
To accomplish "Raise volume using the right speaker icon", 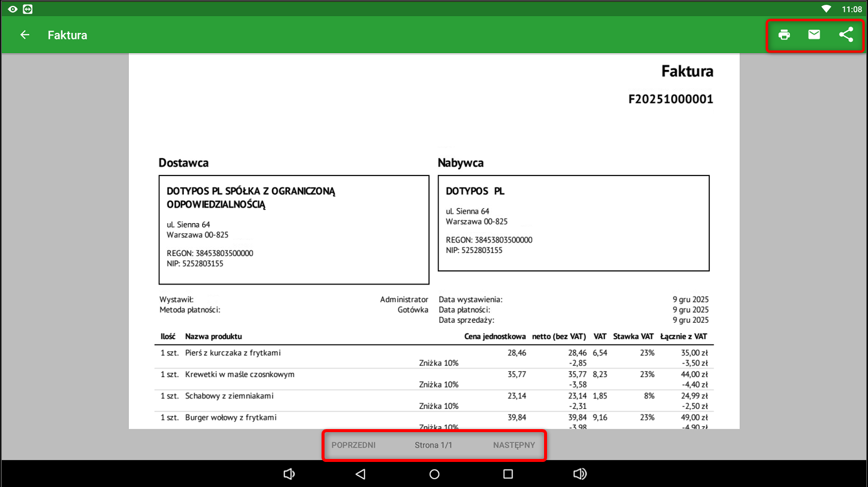I will tap(579, 474).
